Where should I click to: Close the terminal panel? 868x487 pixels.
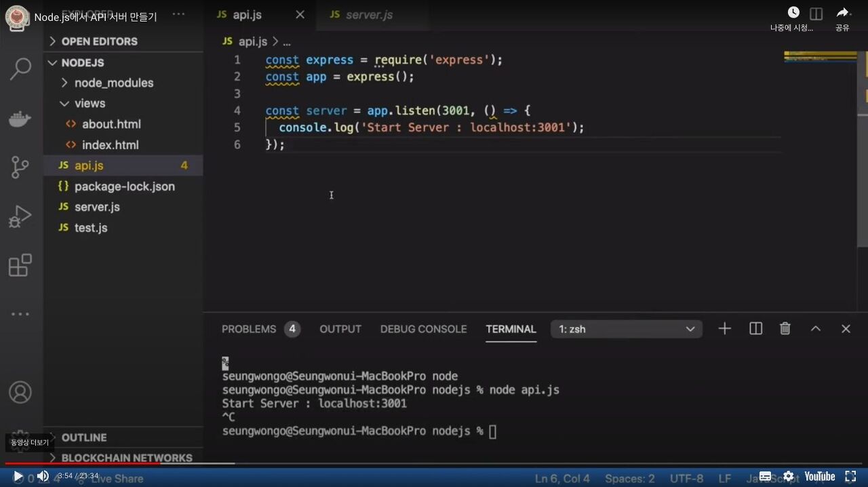coord(846,329)
